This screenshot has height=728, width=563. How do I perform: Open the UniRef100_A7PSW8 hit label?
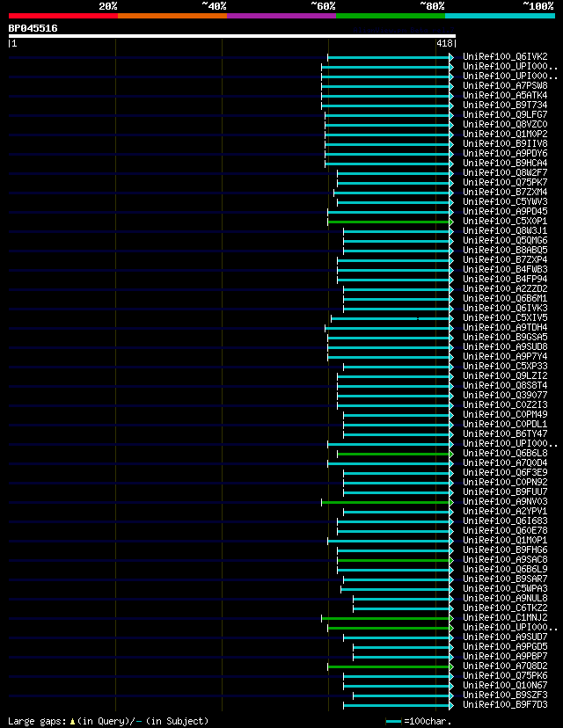506,86
